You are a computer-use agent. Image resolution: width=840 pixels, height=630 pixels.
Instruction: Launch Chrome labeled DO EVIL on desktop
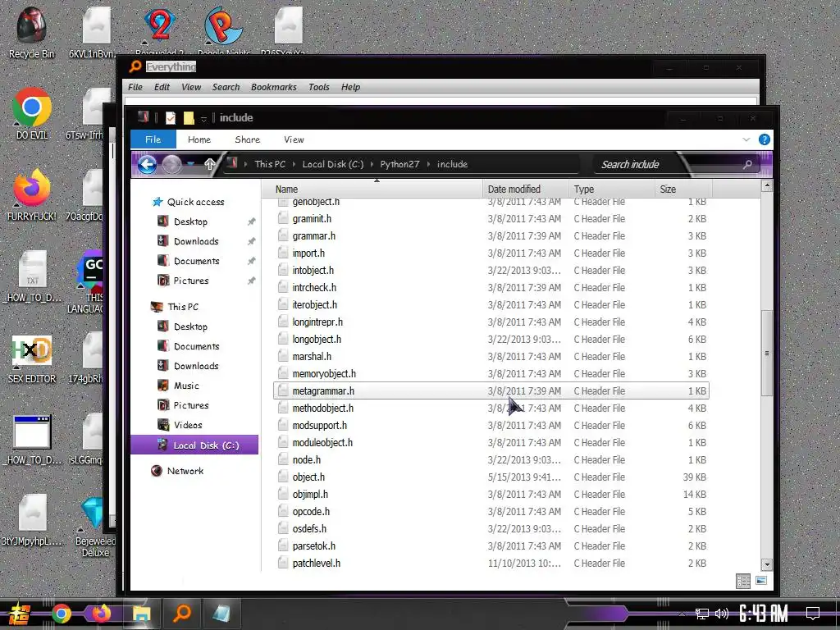(32, 113)
